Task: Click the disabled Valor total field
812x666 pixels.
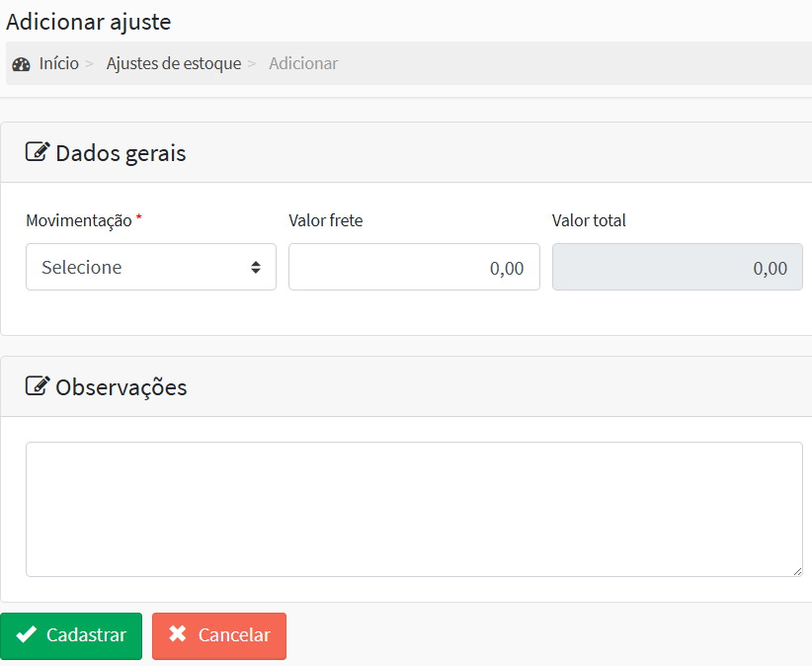Action: coord(677,267)
